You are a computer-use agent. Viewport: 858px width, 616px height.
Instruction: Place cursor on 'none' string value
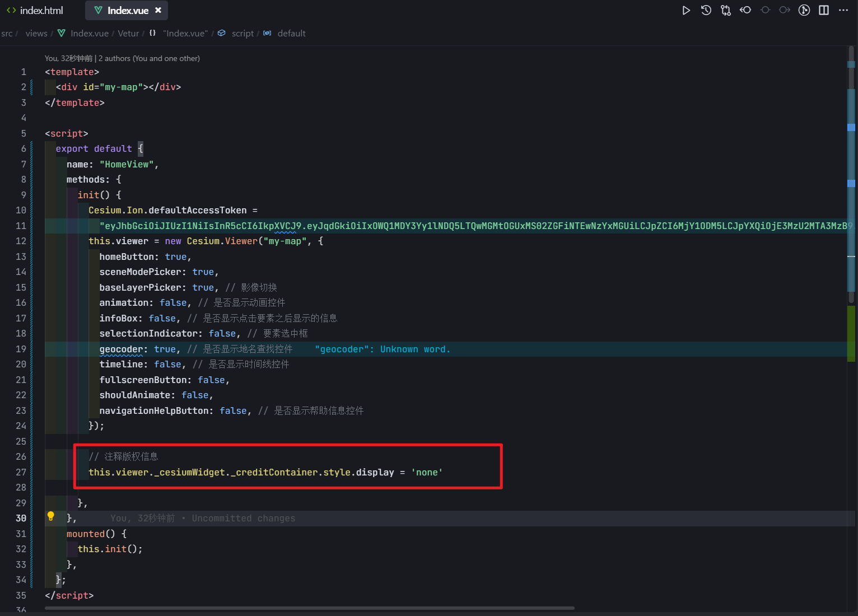coord(427,473)
